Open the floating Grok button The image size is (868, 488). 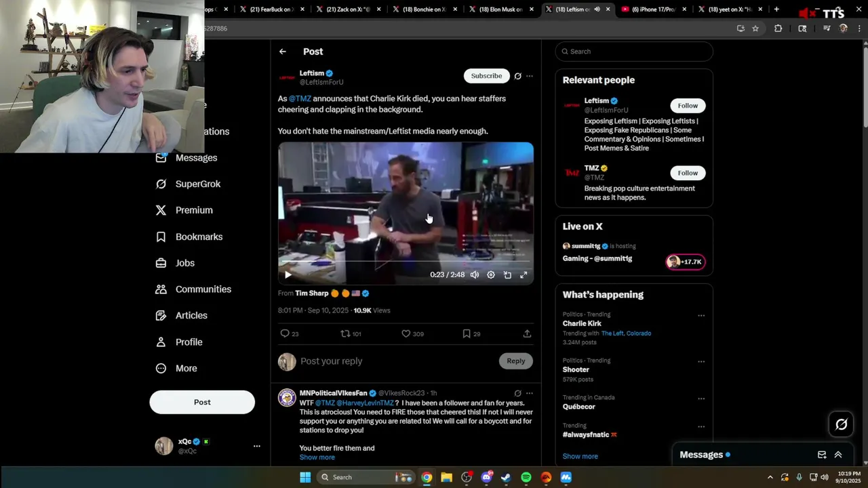pyautogui.click(x=842, y=424)
